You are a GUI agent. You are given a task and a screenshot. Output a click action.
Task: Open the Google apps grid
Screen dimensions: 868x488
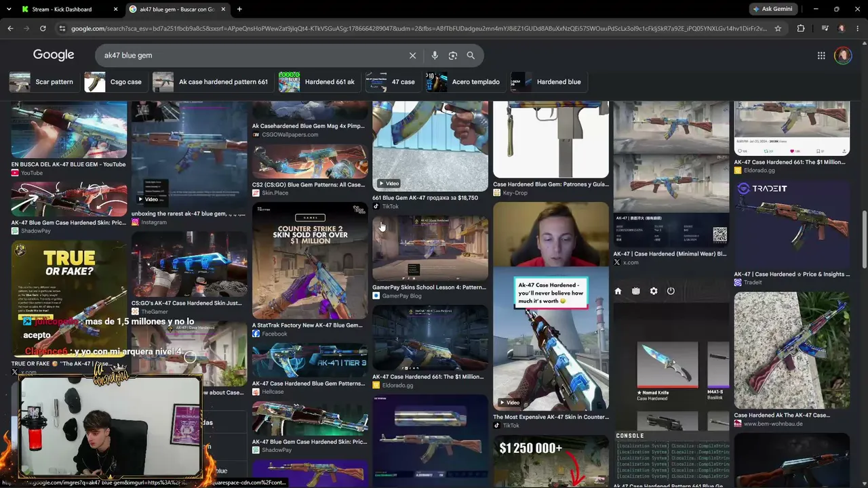(821, 56)
